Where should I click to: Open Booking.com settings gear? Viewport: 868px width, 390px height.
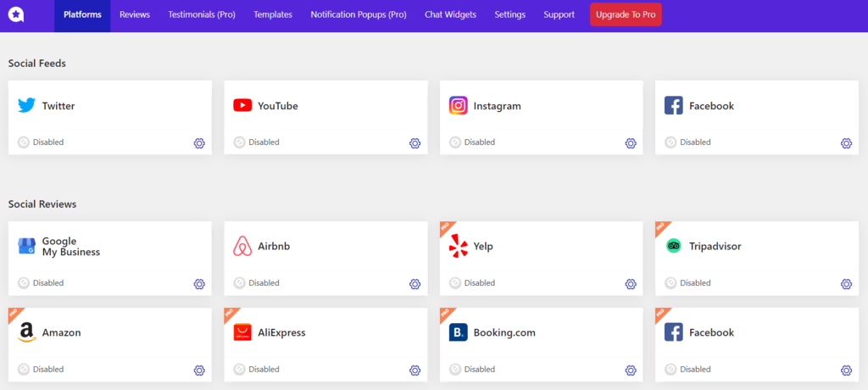click(x=631, y=370)
